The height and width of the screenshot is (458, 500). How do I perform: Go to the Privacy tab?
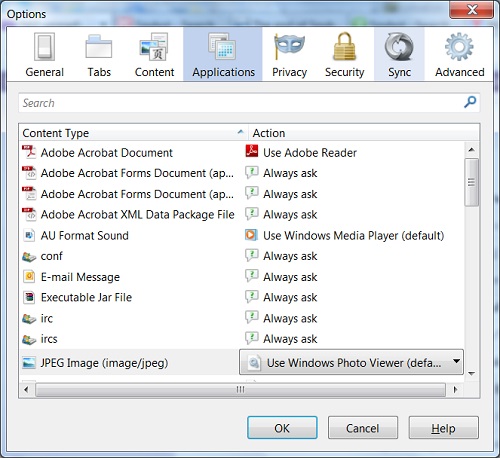pyautogui.click(x=289, y=55)
